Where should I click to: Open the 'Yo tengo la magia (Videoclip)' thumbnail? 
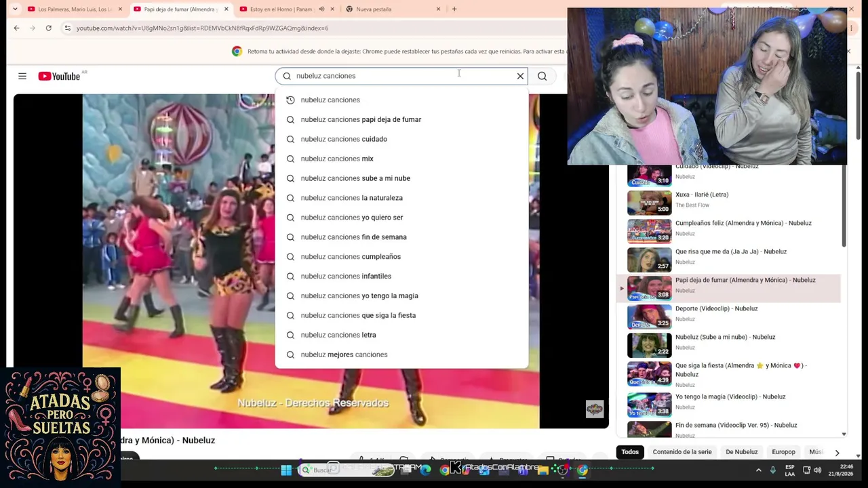pyautogui.click(x=649, y=405)
